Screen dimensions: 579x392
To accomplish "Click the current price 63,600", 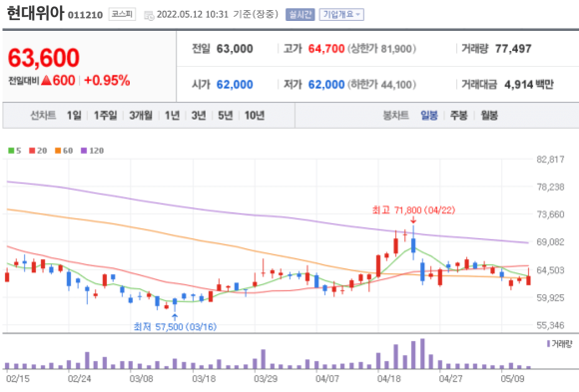I will coord(44,58).
